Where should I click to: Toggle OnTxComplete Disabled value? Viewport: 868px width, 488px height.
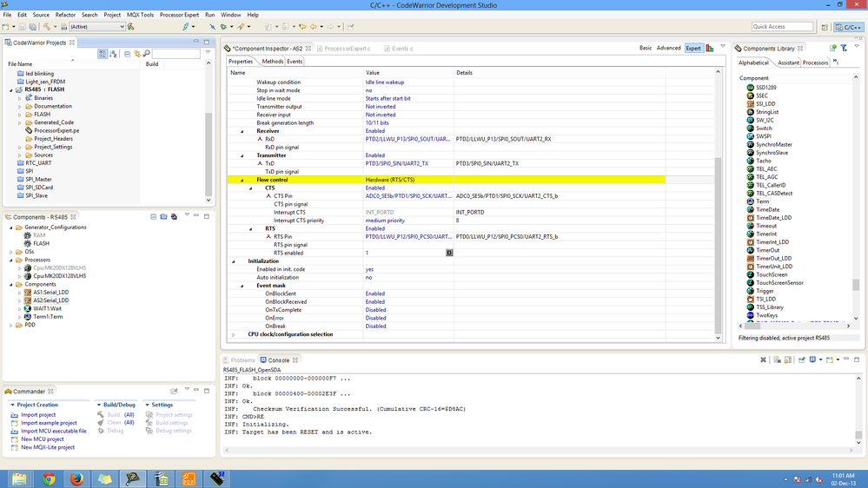coord(375,310)
